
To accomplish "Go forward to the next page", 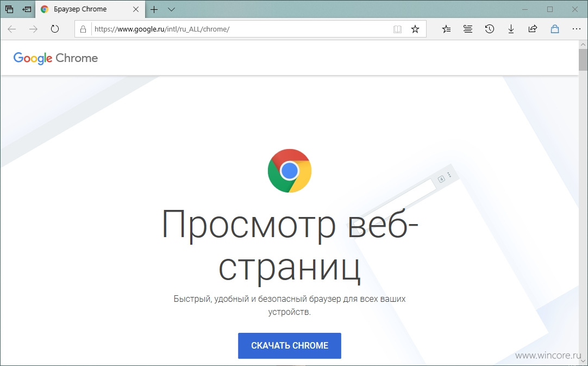I will pos(33,29).
